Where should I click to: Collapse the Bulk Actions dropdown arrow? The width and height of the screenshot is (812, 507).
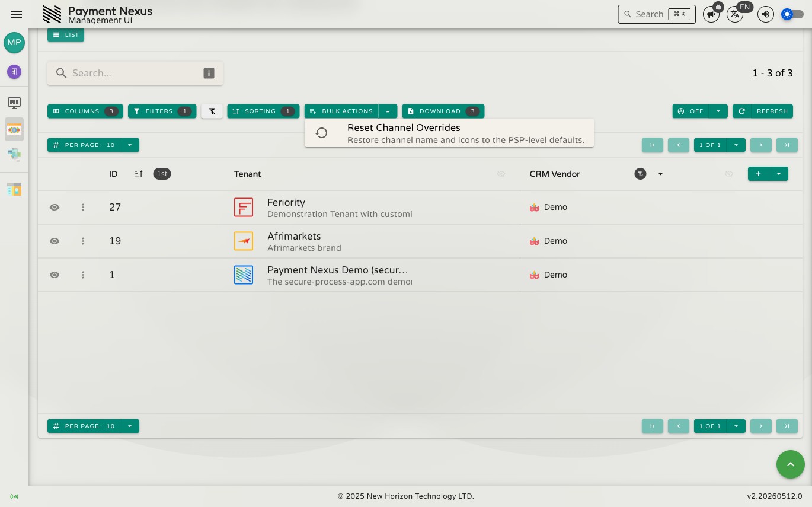pos(388,111)
